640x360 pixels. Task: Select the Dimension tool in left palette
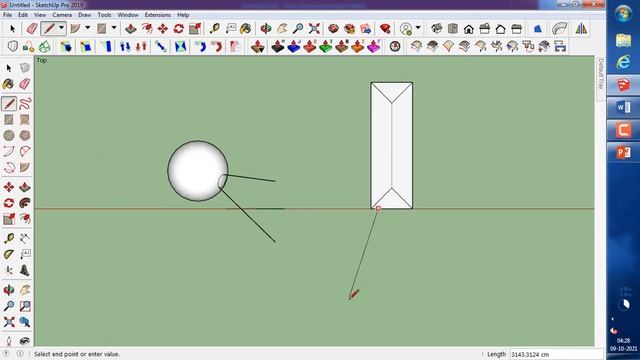coord(25,238)
